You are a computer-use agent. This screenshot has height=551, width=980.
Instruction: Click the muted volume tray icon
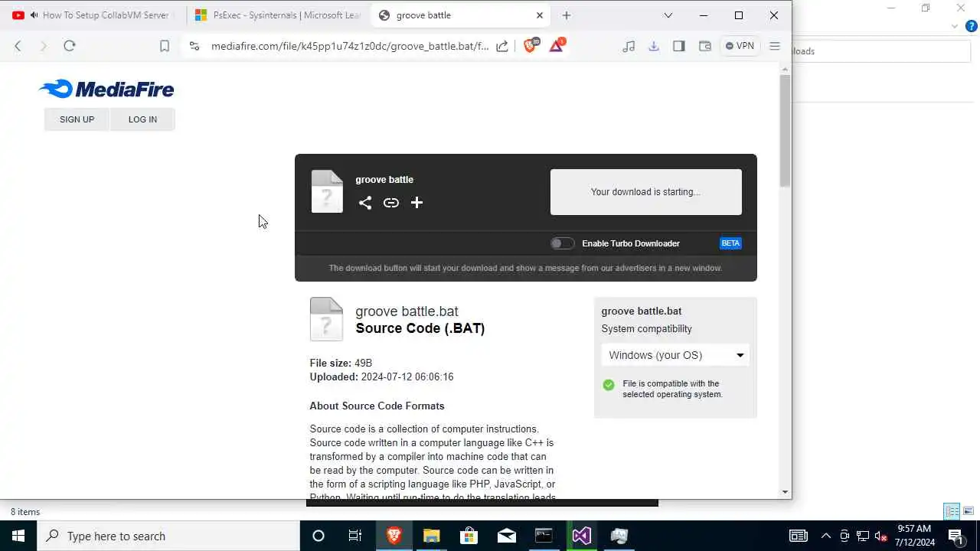point(880,536)
